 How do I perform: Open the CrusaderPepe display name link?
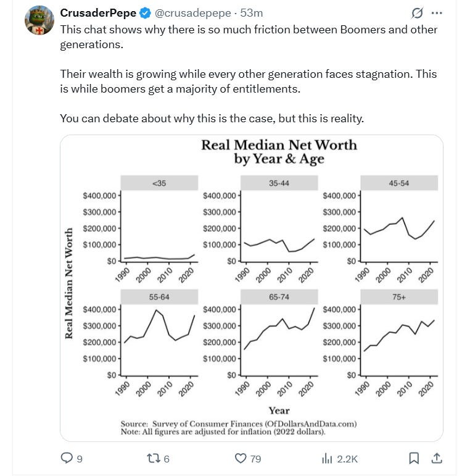pos(97,13)
